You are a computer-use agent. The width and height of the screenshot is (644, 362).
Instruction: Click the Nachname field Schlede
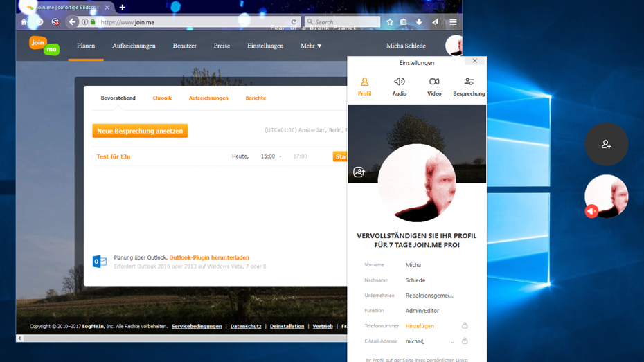coord(415,280)
